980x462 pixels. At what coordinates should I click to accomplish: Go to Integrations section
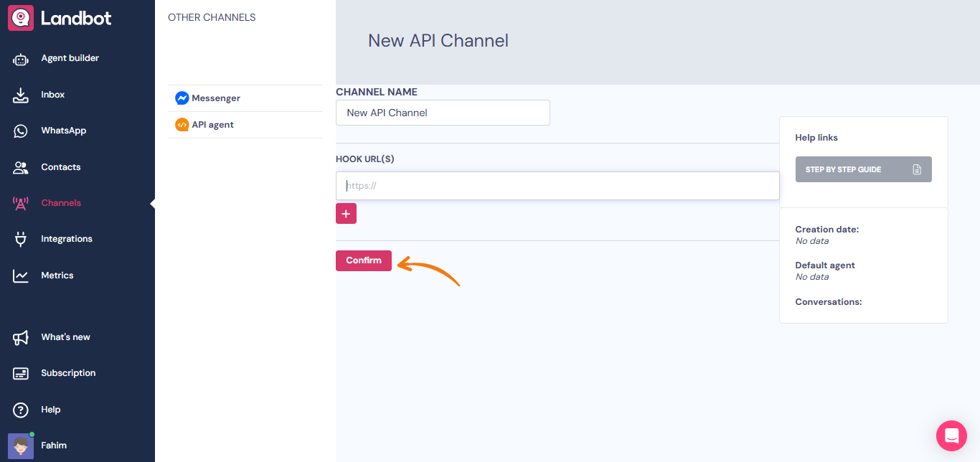pos(66,239)
